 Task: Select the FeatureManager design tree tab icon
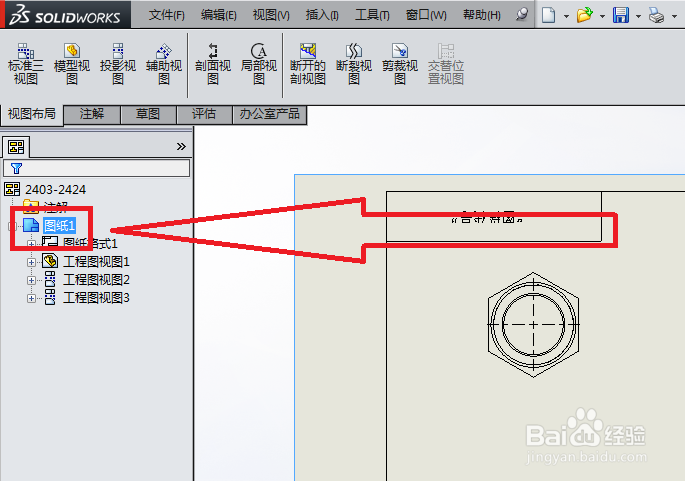pos(16,147)
